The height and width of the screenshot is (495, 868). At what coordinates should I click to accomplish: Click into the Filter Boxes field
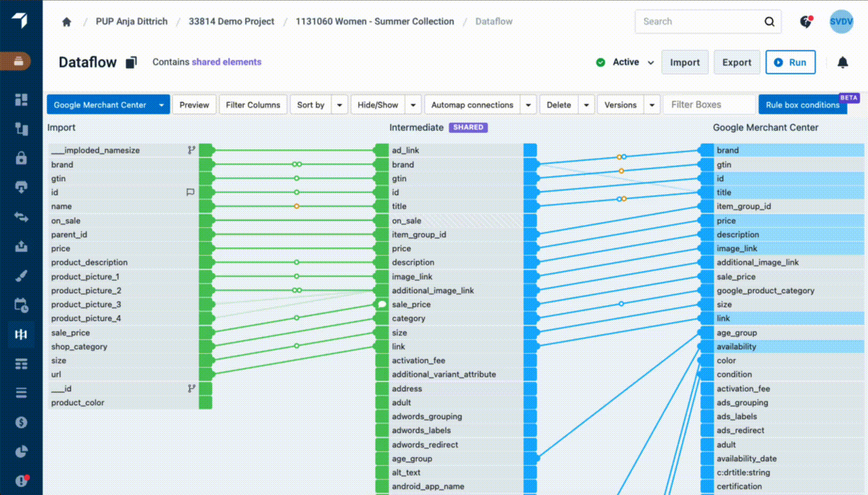709,105
